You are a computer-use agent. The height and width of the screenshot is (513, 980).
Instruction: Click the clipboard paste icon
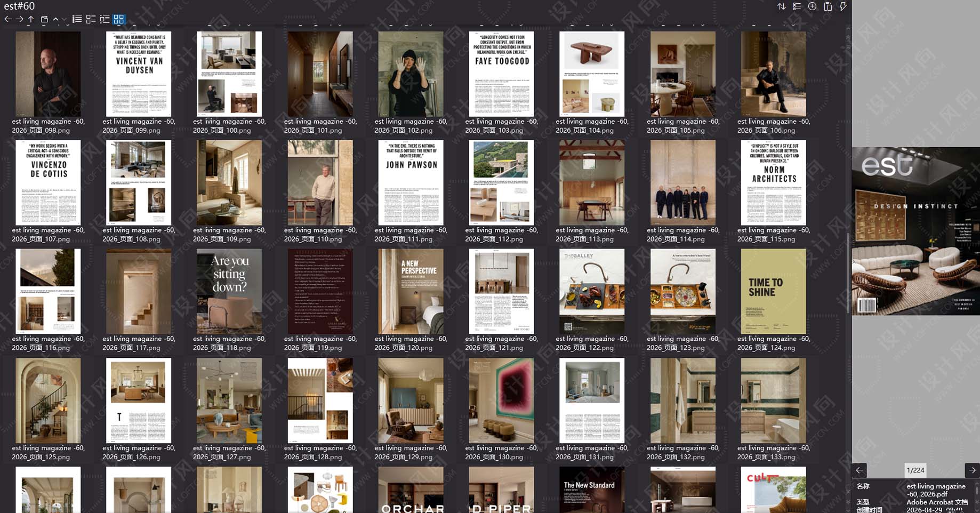click(x=828, y=6)
